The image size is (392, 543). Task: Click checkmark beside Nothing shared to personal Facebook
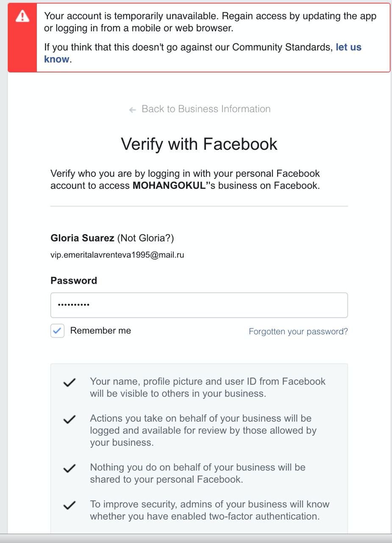tap(70, 469)
